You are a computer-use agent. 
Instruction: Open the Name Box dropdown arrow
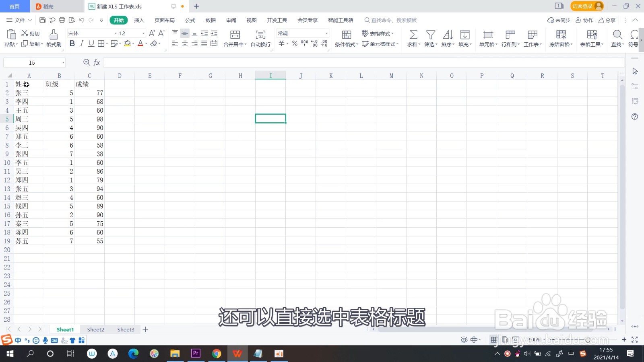point(63,63)
